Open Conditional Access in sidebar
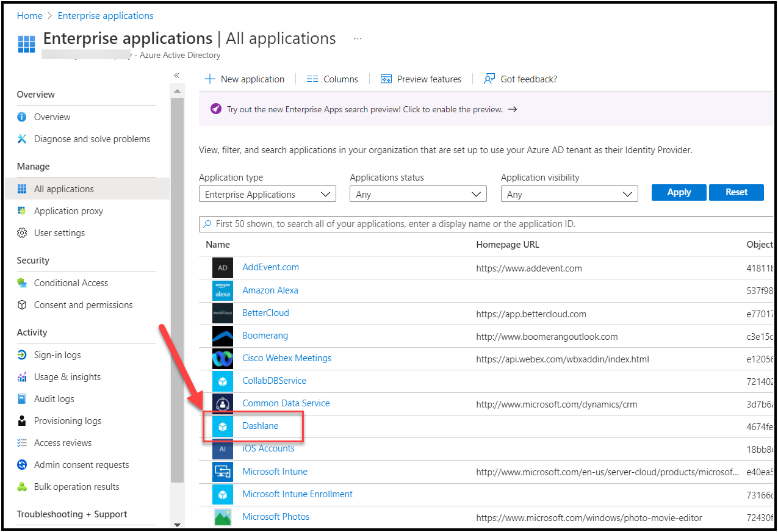Viewport: 778px width, 532px height. tap(71, 283)
